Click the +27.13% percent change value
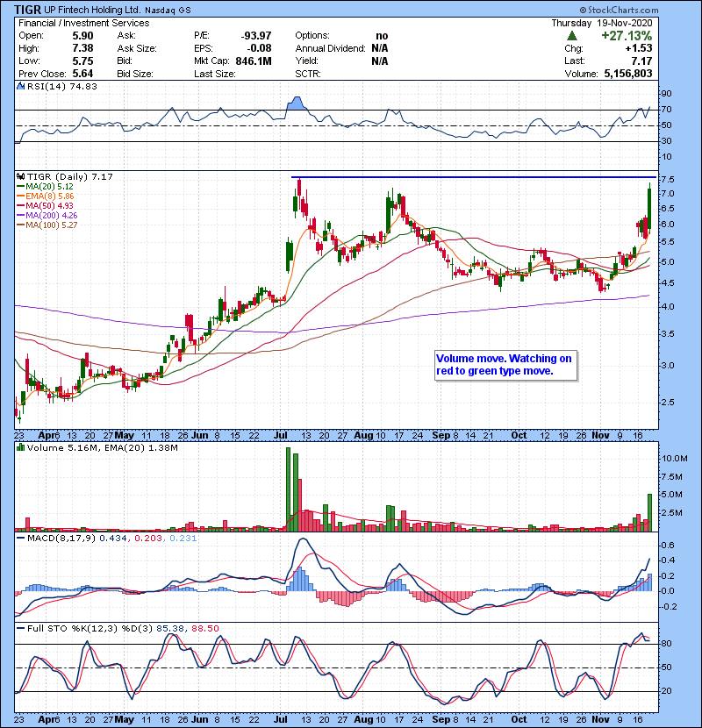Image resolution: width=702 pixels, height=728 pixels. 627,36
